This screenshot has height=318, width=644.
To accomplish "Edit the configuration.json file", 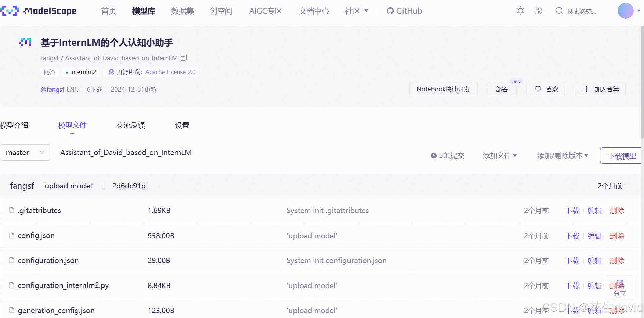I will 595,261.
